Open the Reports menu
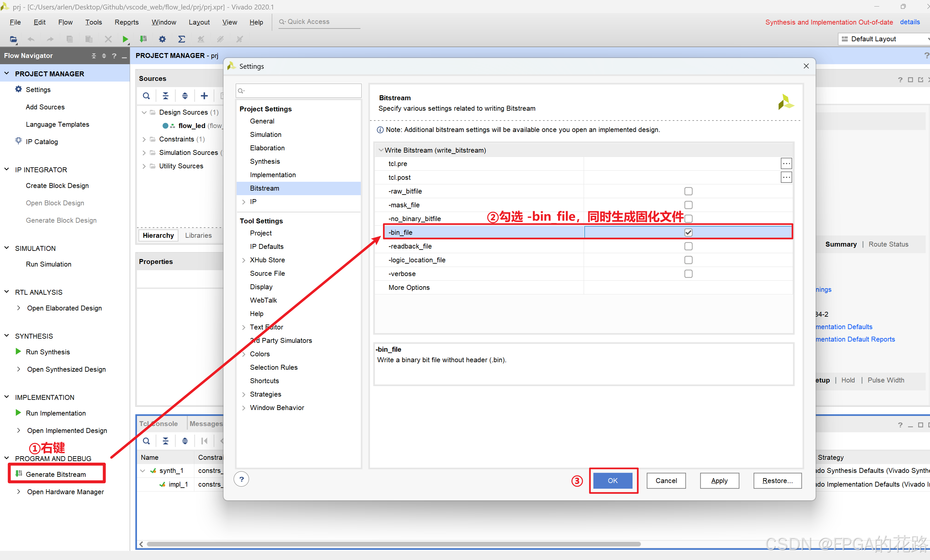This screenshot has width=930, height=560. pyautogui.click(x=126, y=22)
